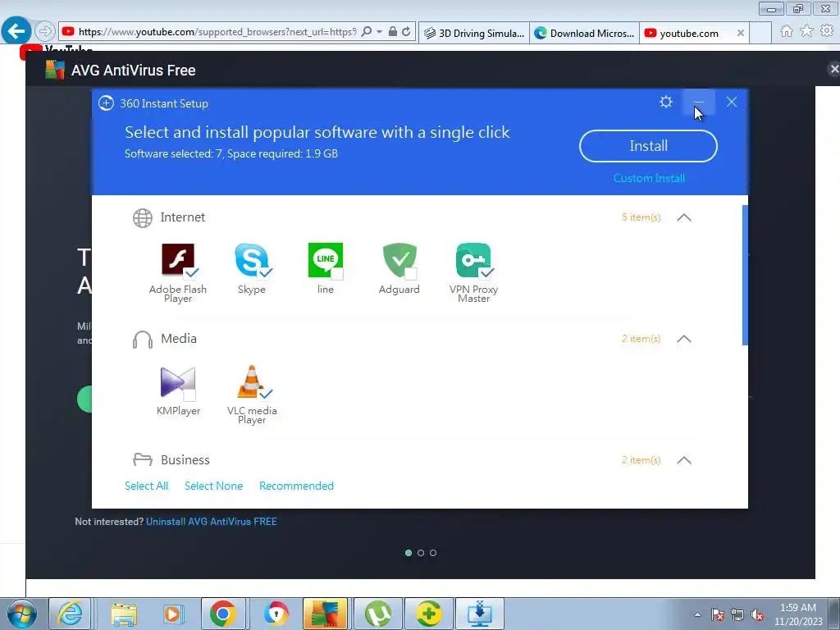Screen dimensions: 840x630
Task: Select first carousel dot in AVG window
Action: (409, 553)
